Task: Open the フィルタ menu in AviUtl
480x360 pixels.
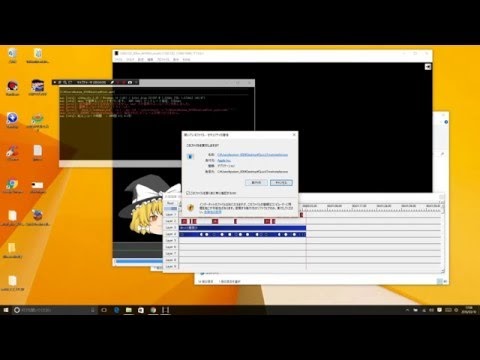Action: (x=130, y=59)
